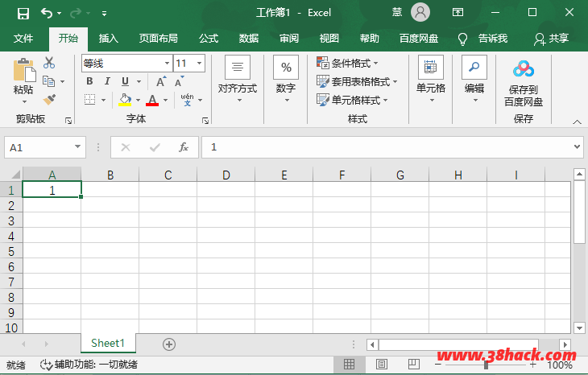Switch to the 数据 tab
Image resolution: width=588 pixels, height=375 pixels.
pyautogui.click(x=249, y=38)
